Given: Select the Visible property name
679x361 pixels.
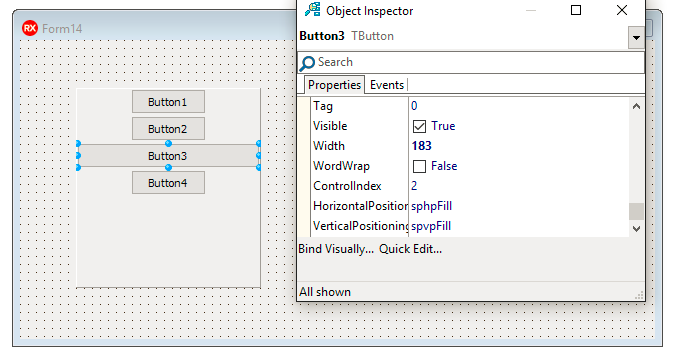Looking at the screenshot, I should [330, 126].
